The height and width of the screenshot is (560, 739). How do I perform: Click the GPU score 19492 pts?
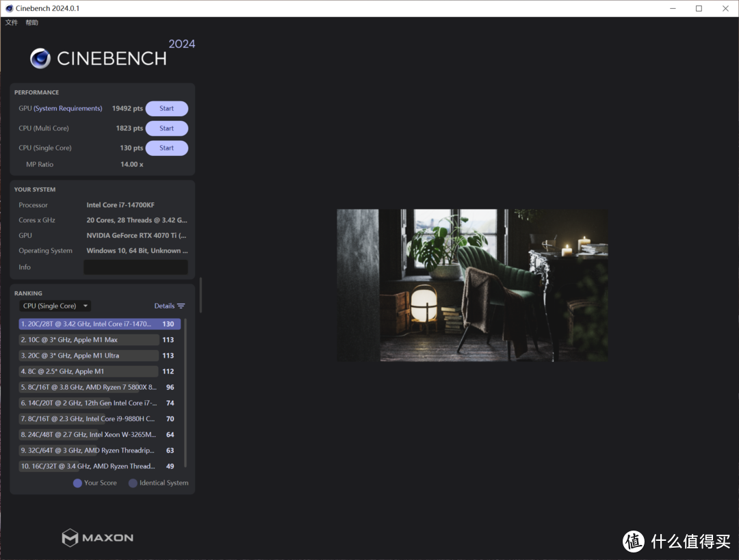click(x=127, y=108)
